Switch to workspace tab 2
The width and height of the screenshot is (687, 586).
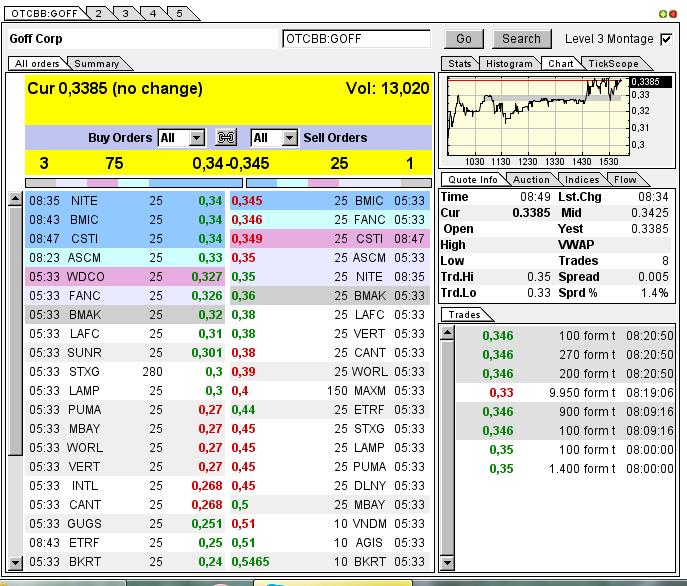[98, 13]
